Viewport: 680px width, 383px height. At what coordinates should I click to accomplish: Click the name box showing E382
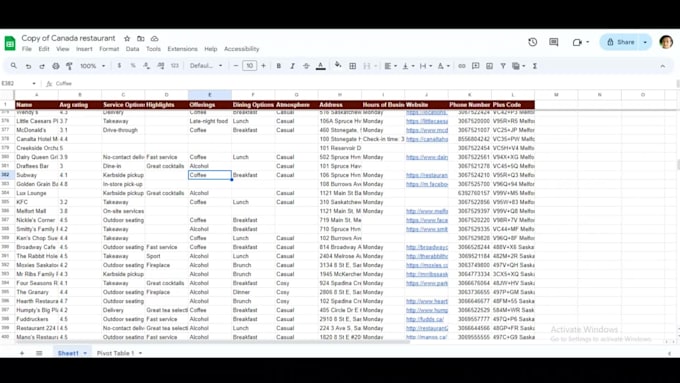(x=19, y=83)
